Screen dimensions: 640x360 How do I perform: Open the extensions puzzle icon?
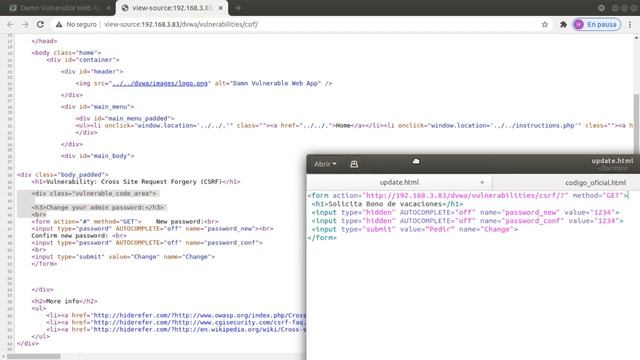coord(563,24)
